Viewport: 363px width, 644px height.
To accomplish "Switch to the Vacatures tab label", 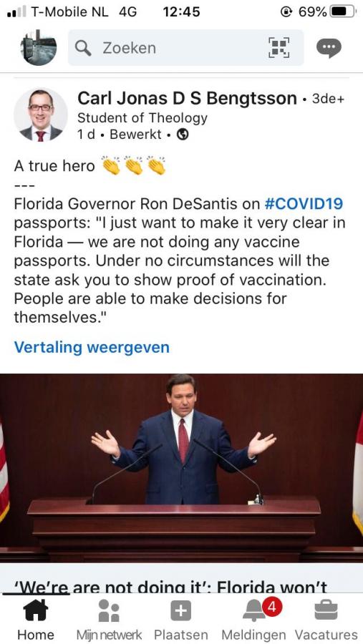I will pyautogui.click(x=326, y=634).
